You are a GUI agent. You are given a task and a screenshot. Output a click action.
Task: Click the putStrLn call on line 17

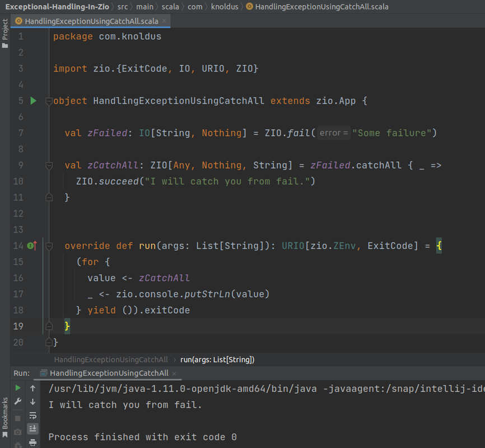(x=207, y=294)
